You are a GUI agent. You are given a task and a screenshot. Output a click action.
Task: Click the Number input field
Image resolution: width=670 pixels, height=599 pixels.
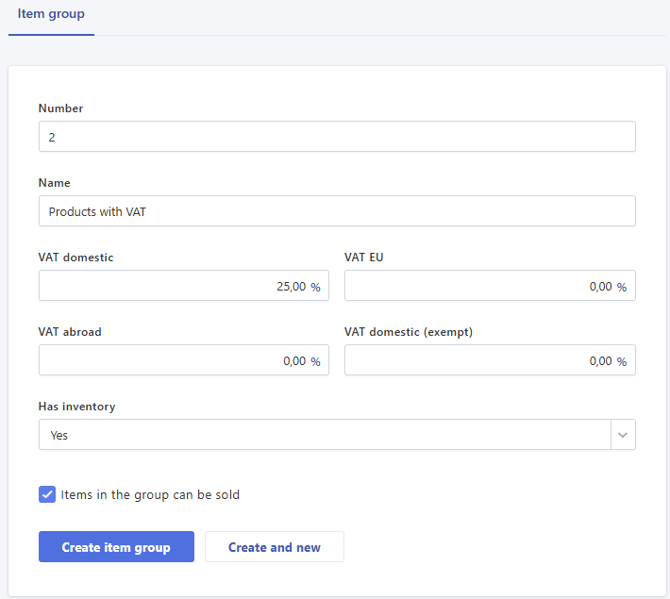click(x=337, y=137)
